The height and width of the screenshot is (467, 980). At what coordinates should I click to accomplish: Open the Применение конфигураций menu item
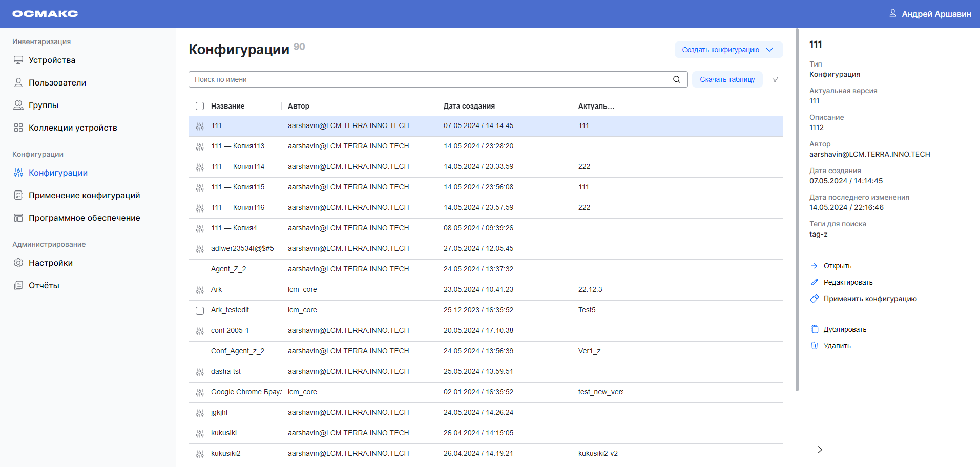tap(85, 195)
